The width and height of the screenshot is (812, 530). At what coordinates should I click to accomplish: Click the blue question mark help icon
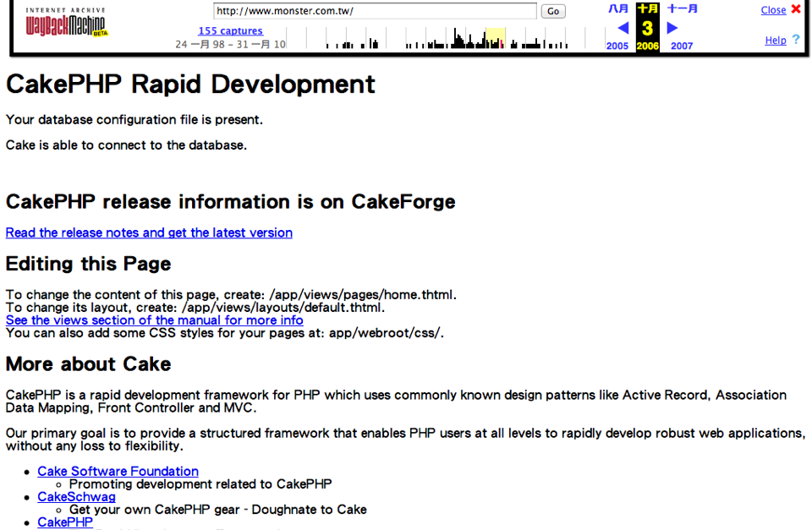[x=796, y=39]
